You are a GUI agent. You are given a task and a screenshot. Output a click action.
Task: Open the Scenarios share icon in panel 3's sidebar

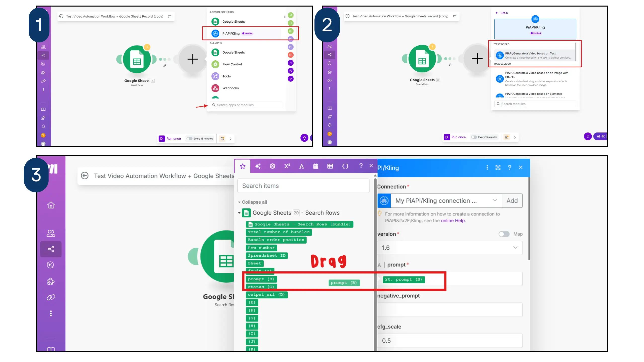coord(51,249)
